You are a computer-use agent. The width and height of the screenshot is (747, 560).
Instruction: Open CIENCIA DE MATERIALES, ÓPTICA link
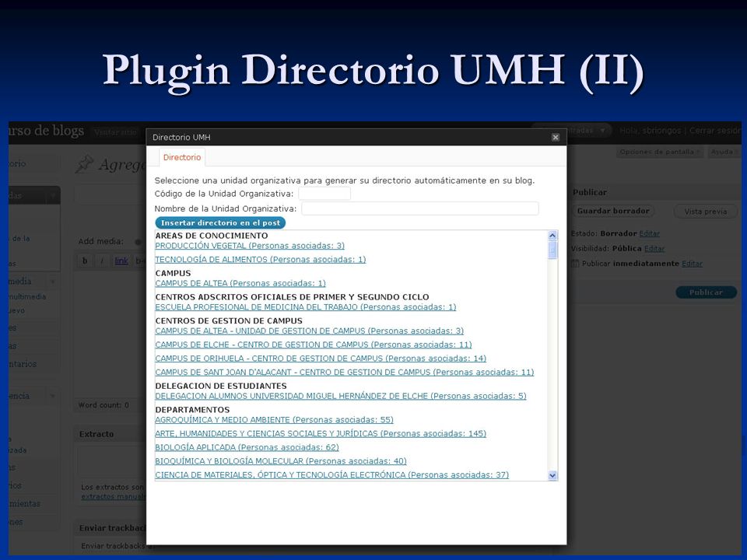click(332, 475)
